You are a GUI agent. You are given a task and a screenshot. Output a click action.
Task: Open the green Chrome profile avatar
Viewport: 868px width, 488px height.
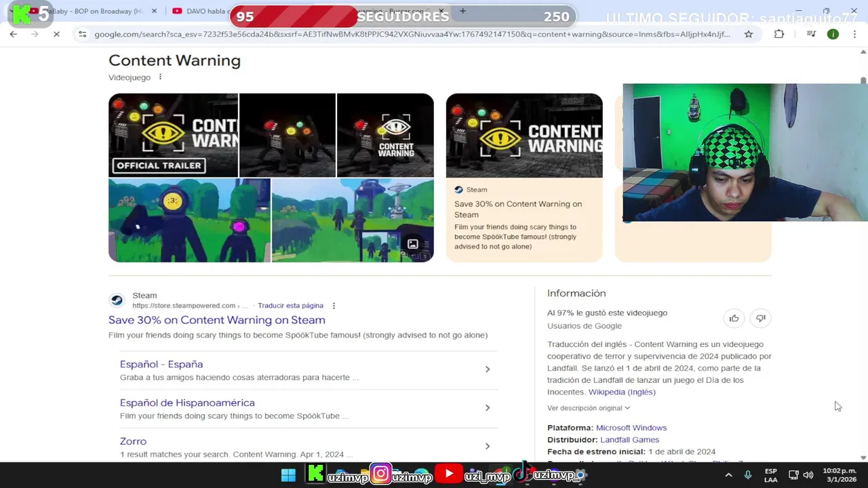(x=833, y=34)
